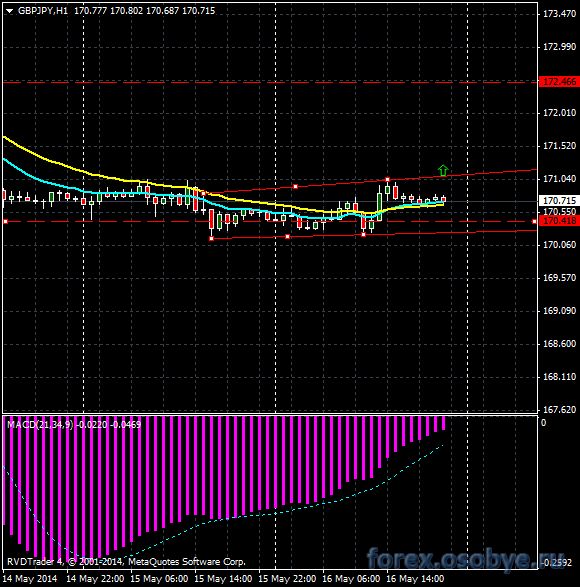Click the MACD(21,34,9) indicator label
This screenshot has height=587, width=580.
pyautogui.click(x=40, y=425)
